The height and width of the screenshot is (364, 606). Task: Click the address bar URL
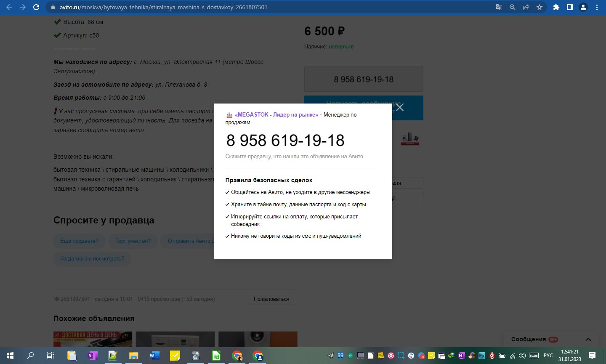coord(163,7)
